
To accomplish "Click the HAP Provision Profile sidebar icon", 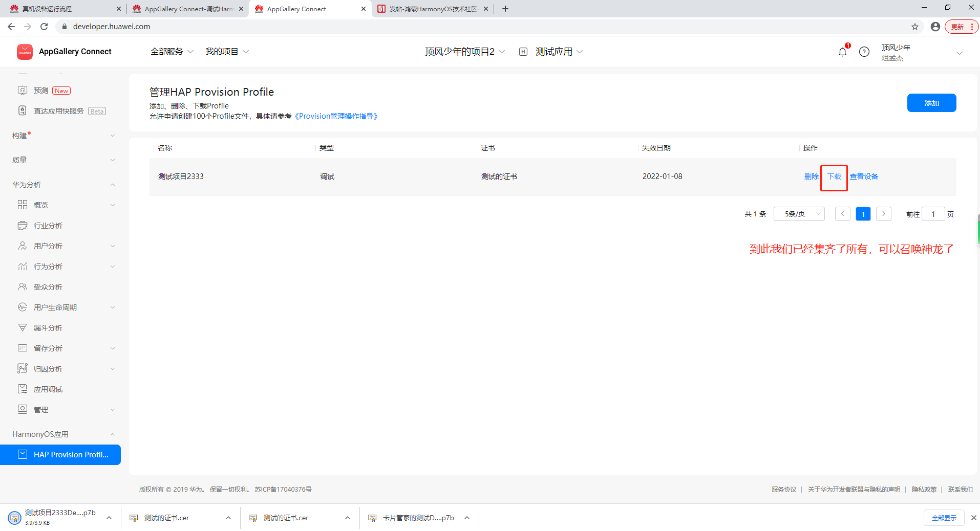I will click(23, 454).
